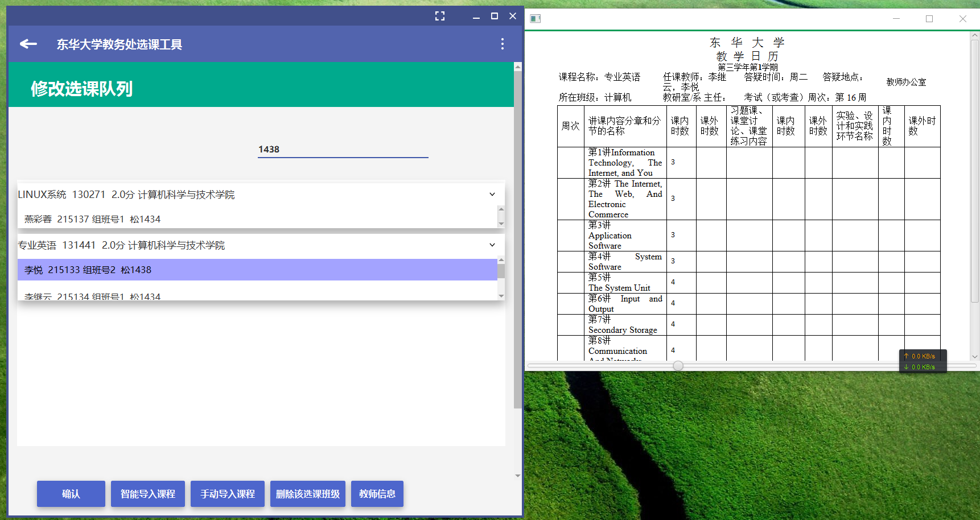The width and height of the screenshot is (980, 520).
Task: Click 第7讲 Secondary Storage cell
Action: pyautogui.click(x=625, y=325)
